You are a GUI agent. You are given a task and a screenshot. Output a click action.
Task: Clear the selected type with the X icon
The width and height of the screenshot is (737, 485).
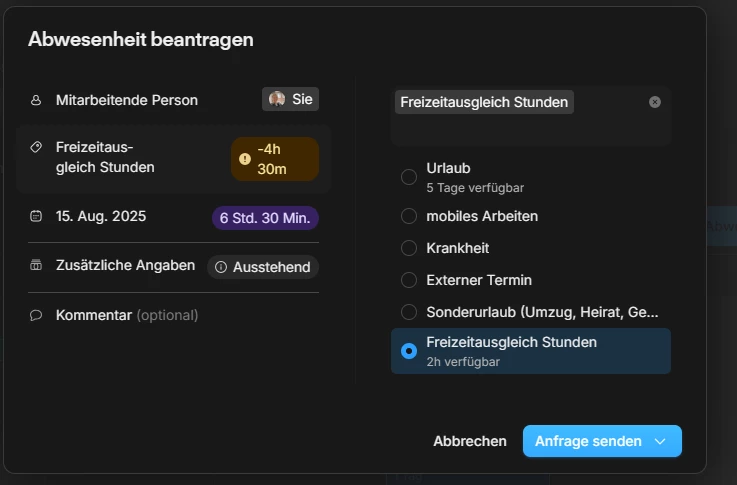coord(655,102)
